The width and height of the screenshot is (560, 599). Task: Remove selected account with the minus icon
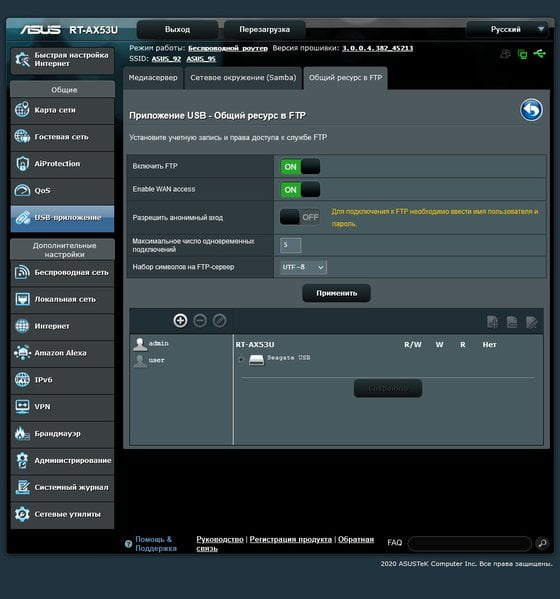tap(200, 321)
